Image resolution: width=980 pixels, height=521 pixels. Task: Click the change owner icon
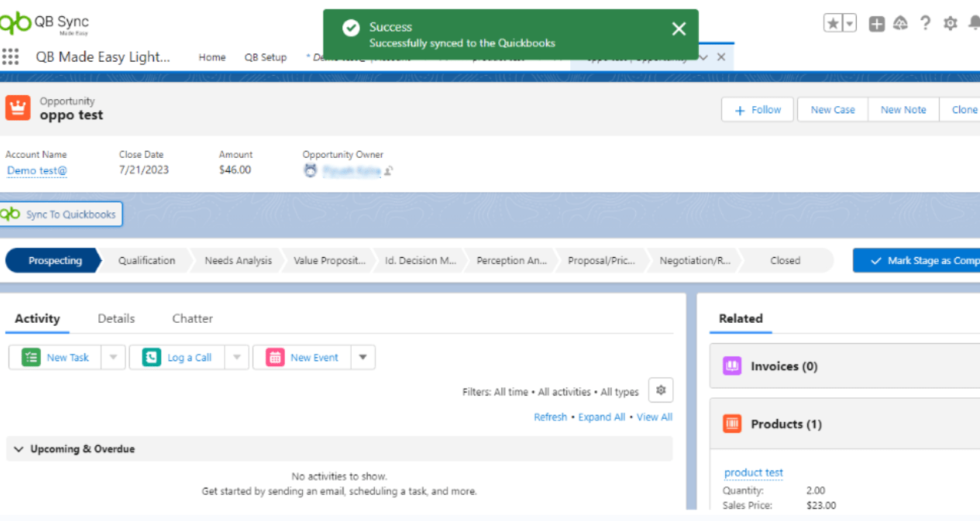point(389,171)
